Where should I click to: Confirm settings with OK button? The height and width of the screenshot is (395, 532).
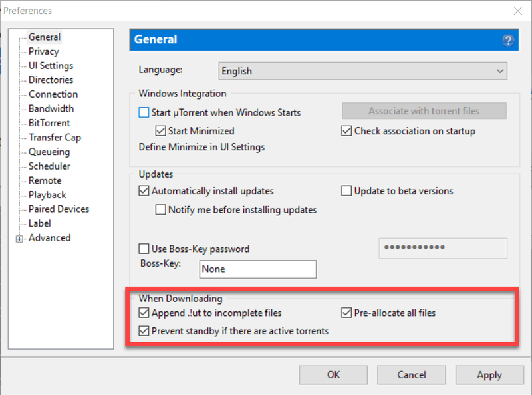coord(333,375)
